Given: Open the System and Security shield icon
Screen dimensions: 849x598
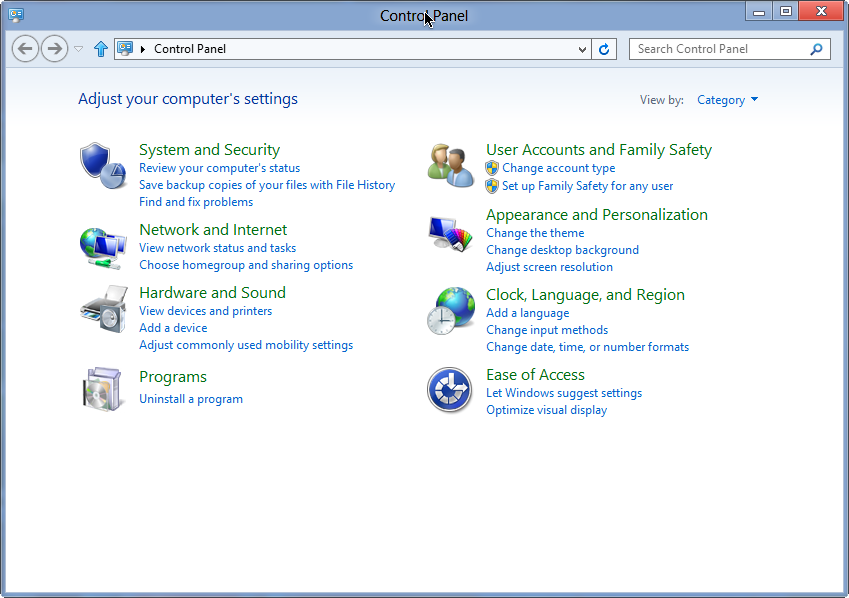Looking at the screenshot, I should click(x=103, y=166).
